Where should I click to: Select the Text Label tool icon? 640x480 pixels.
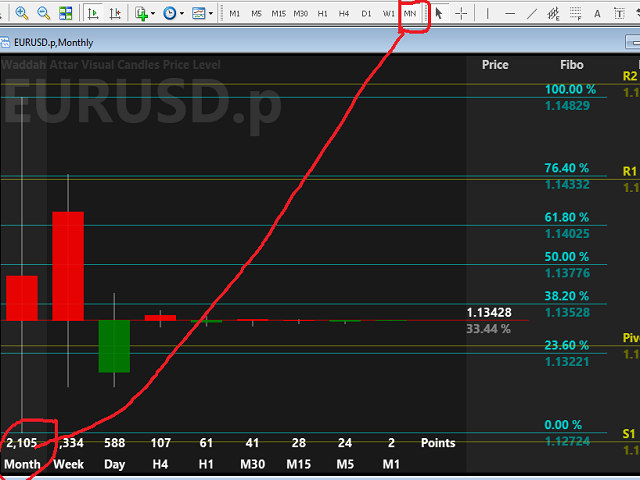point(619,13)
